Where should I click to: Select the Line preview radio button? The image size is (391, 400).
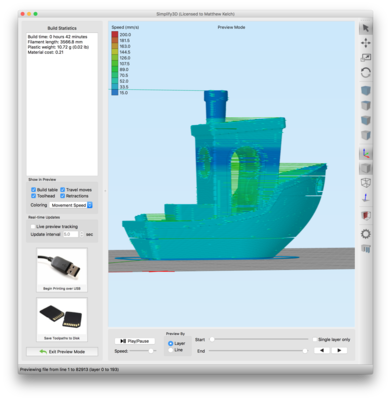(171, 350)
